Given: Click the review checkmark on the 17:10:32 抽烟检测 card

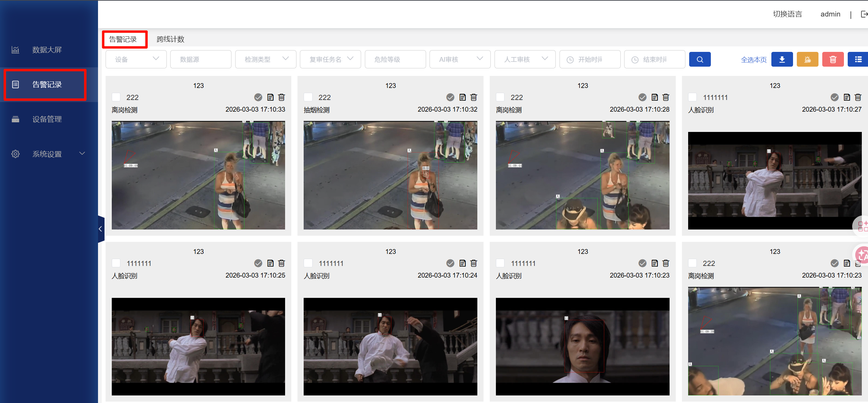Looking at the screenshot, I should tap(450, 97).
